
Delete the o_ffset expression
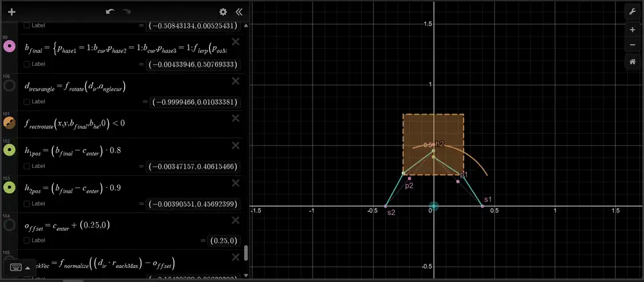click(x=235, y=220)
